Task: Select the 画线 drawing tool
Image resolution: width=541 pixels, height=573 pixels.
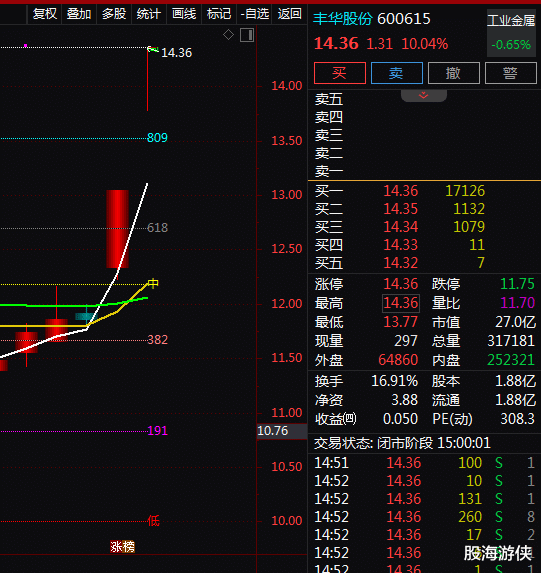Action: [184, 14]
